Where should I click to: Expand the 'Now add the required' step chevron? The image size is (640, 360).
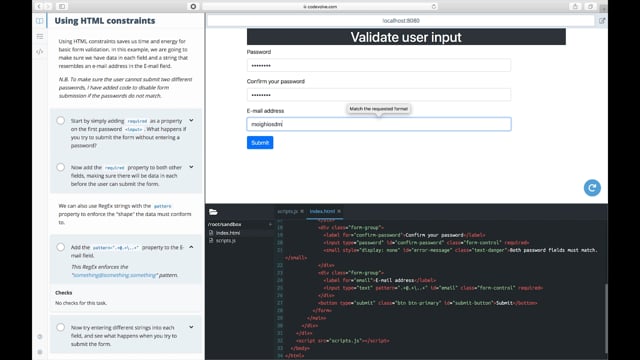point(191,167)
